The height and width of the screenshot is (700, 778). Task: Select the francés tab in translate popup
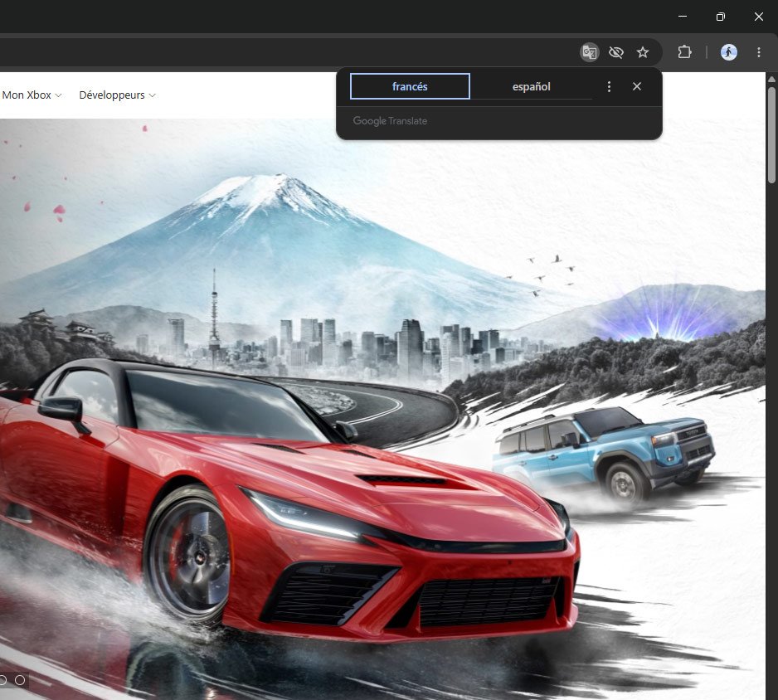(x=410, y=86)
